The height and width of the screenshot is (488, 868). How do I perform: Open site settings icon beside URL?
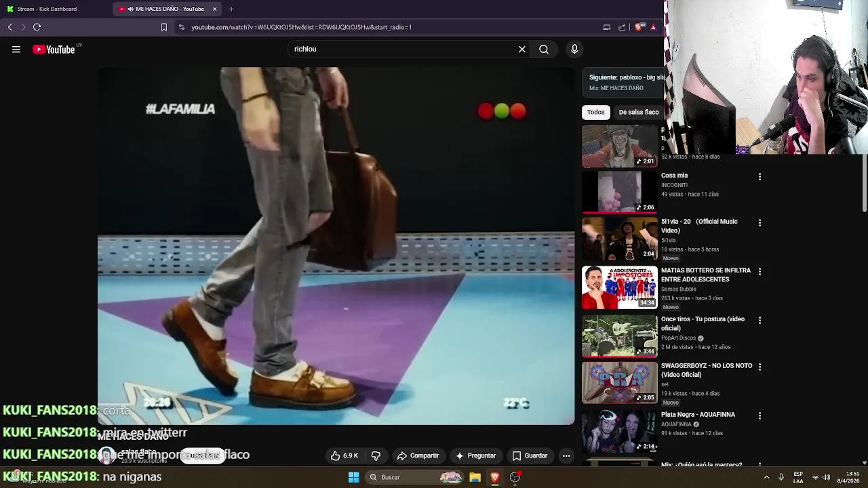[x=181, y=27]
